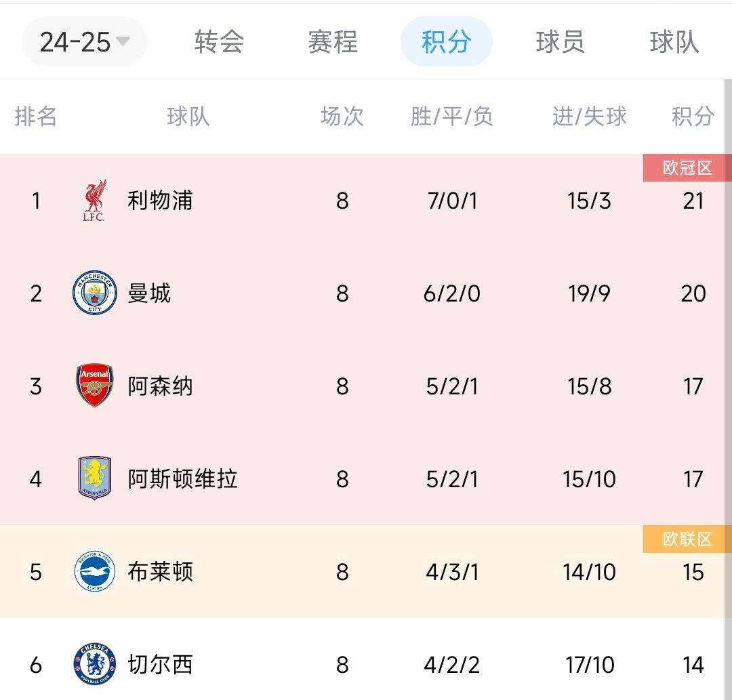Viewport: 732px width, 700px height.
Task: Open the 24-25 season dropdown
Action: click(85, 42)
